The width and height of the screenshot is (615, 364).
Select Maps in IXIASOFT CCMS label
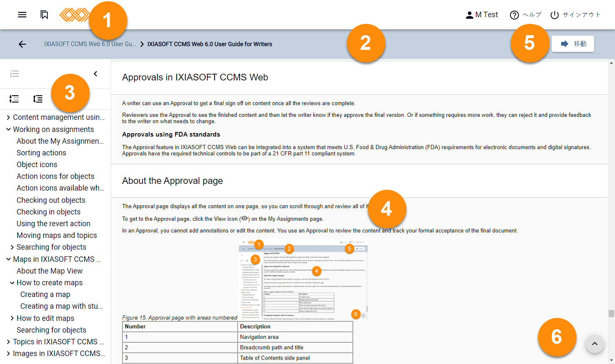click(x=57, y=259)
